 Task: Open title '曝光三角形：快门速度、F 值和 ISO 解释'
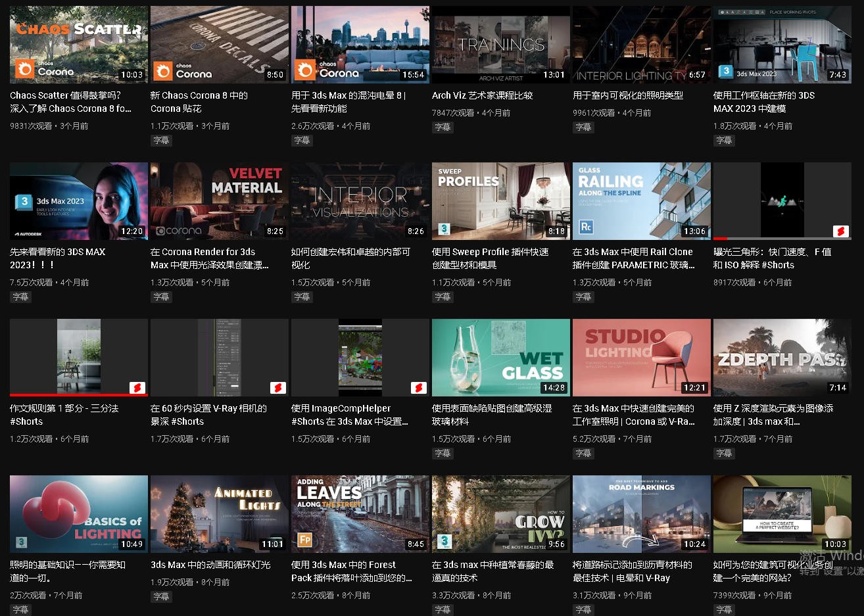pyautogui.click(x=773, y=258)
